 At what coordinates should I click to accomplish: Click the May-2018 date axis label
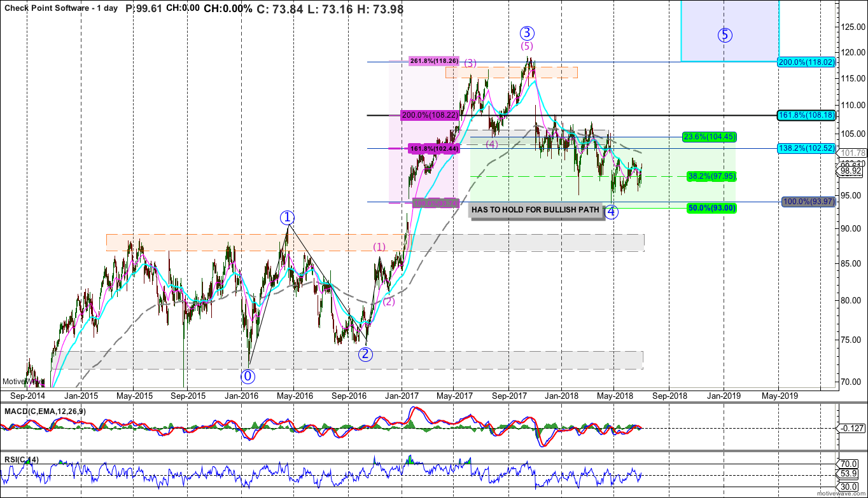(613, 395)
